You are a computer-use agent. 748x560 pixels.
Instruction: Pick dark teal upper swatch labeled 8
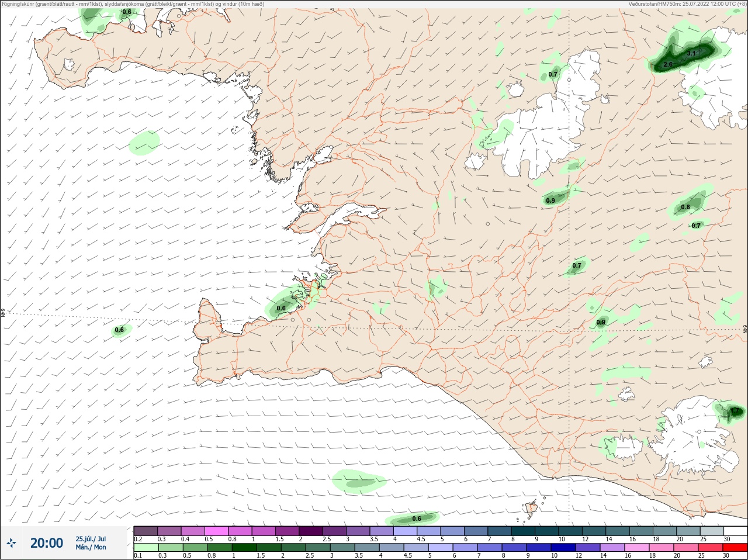click(x=523, y=531)
